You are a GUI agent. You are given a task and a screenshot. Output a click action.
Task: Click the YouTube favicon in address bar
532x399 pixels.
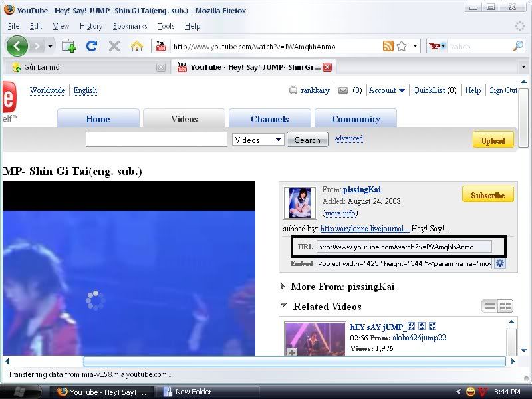point(161,46)
